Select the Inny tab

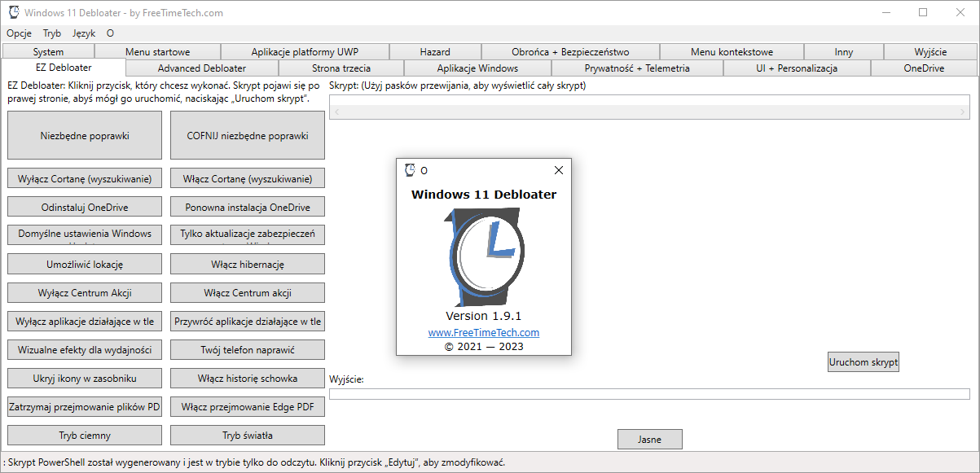[844, 52]
